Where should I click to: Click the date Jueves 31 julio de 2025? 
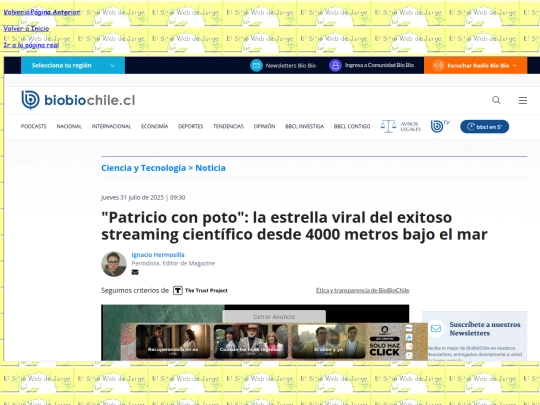(132, 197)
